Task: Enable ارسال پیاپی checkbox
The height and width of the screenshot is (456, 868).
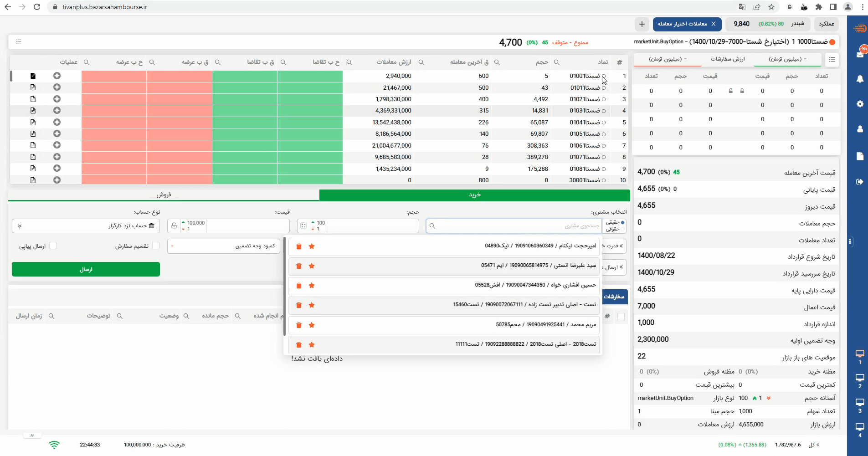Action: tap(53, 246)
